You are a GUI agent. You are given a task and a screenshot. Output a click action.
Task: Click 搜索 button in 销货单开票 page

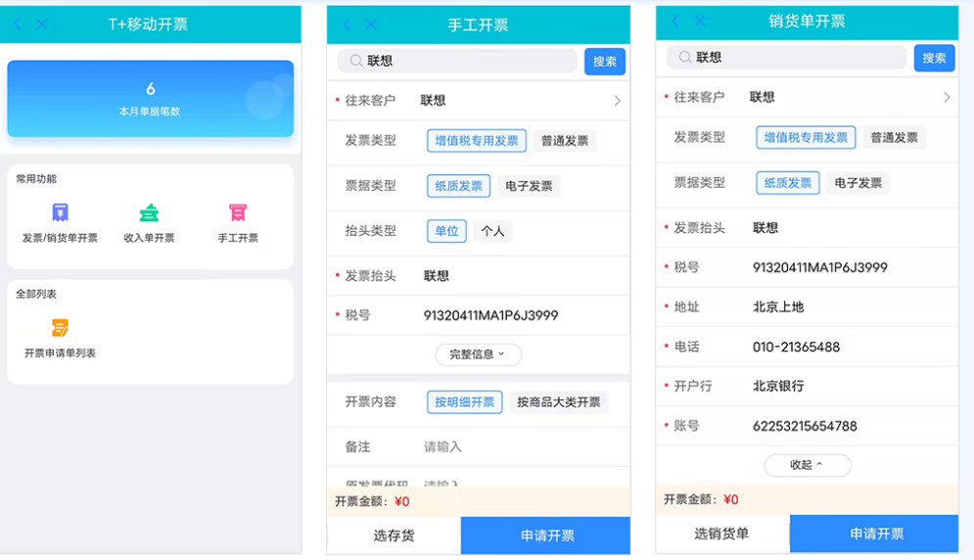coord(934,58)
